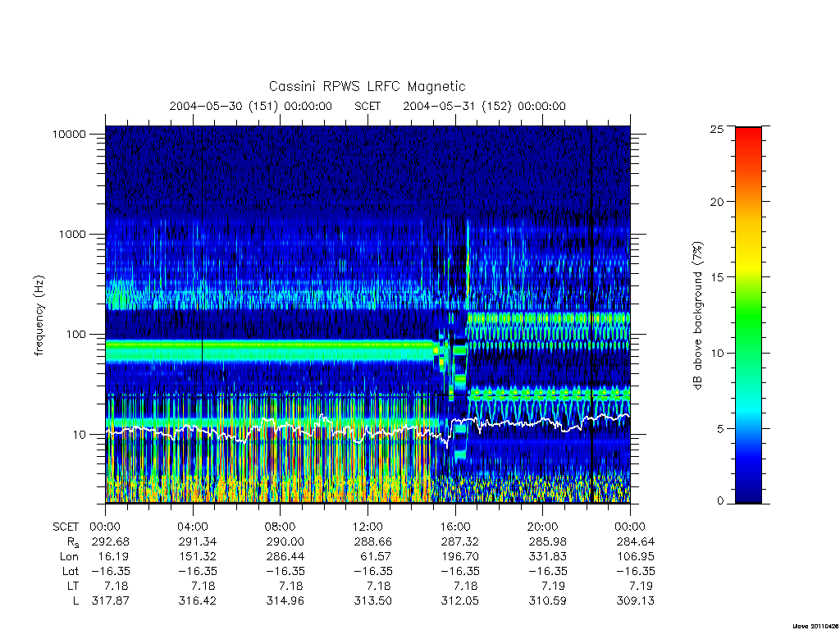Click the 10 Hz frequency tick label
The image size is (840, 630).
tap(79, 435)
